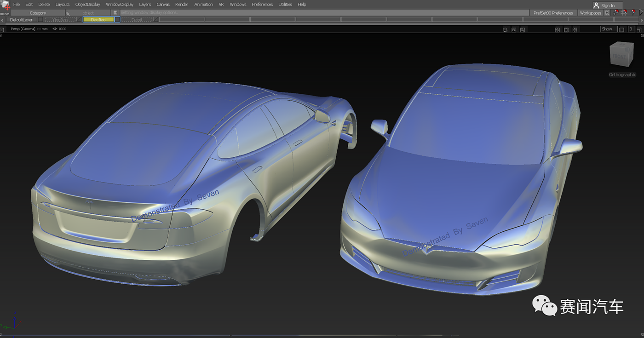Close the Persp viewport with X box
644x338 pixels.
tap(2, 29)
